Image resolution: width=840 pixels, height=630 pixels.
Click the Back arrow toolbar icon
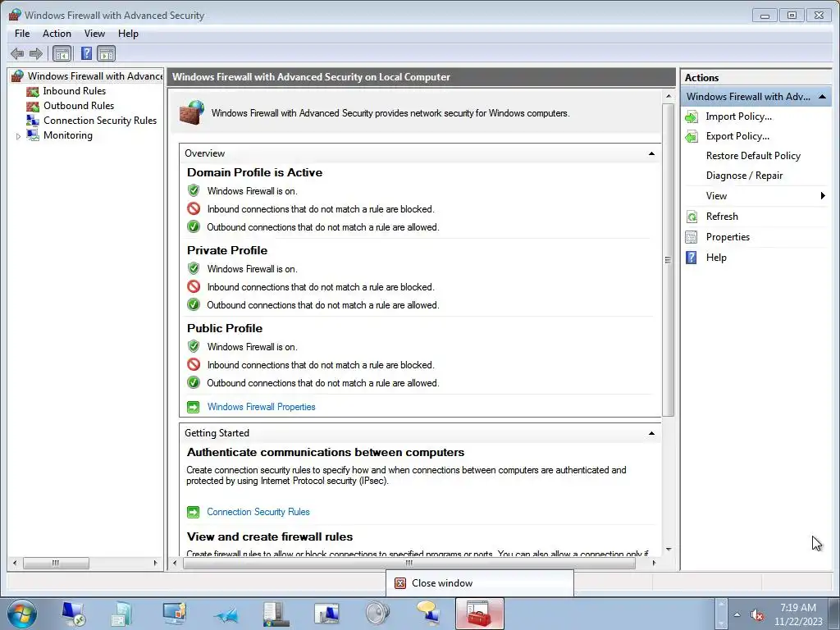pos(17,53)
